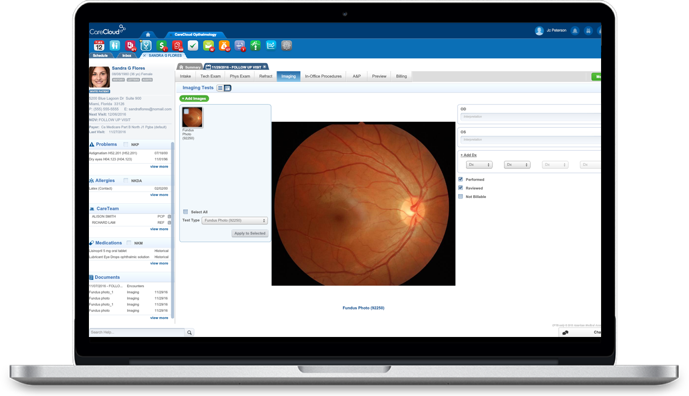The height and width of the screenshot is (396, 689).
Task: Click the search magnifier icon
Action: coord(189,333)
